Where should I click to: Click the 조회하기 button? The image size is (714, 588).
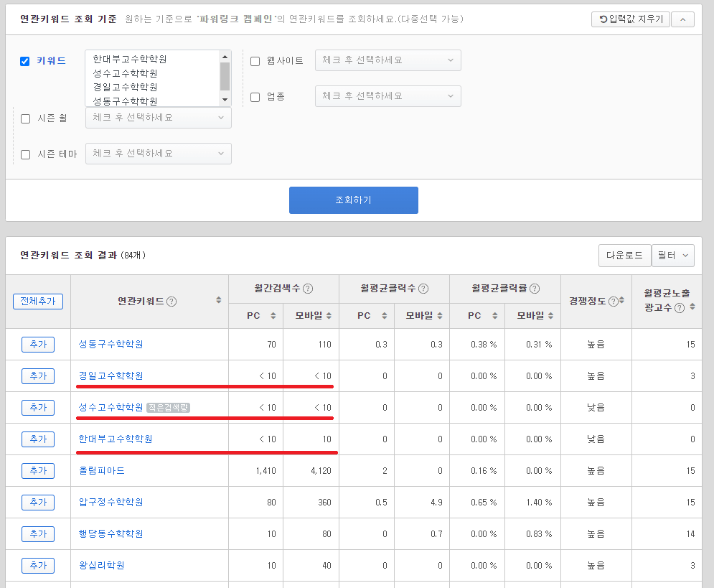[x=354, y=200]
